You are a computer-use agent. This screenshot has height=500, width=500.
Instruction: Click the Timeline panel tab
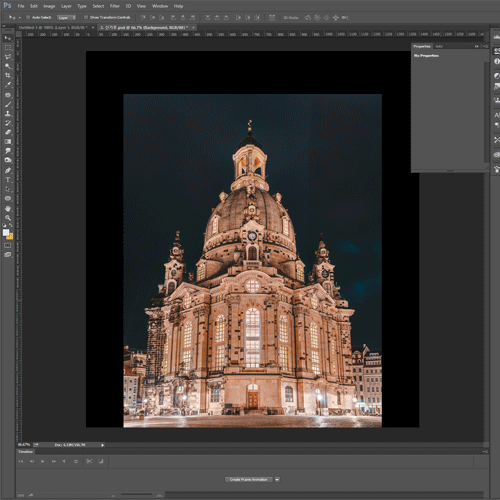coord(25,452)
